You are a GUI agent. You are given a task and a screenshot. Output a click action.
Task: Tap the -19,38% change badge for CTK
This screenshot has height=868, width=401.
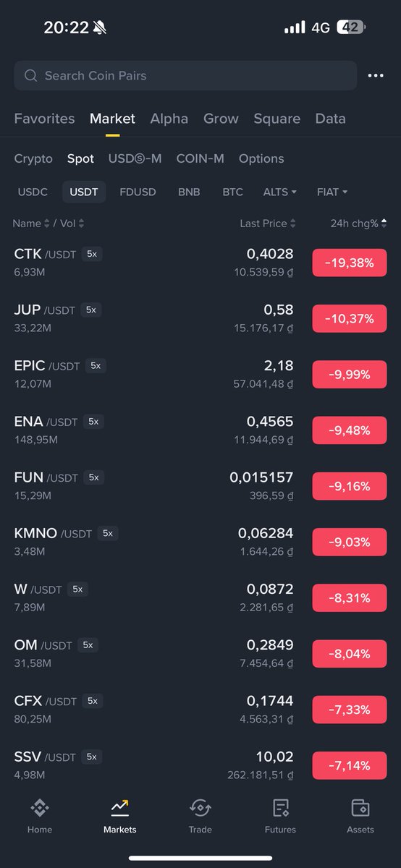click(x=350, y=263)
